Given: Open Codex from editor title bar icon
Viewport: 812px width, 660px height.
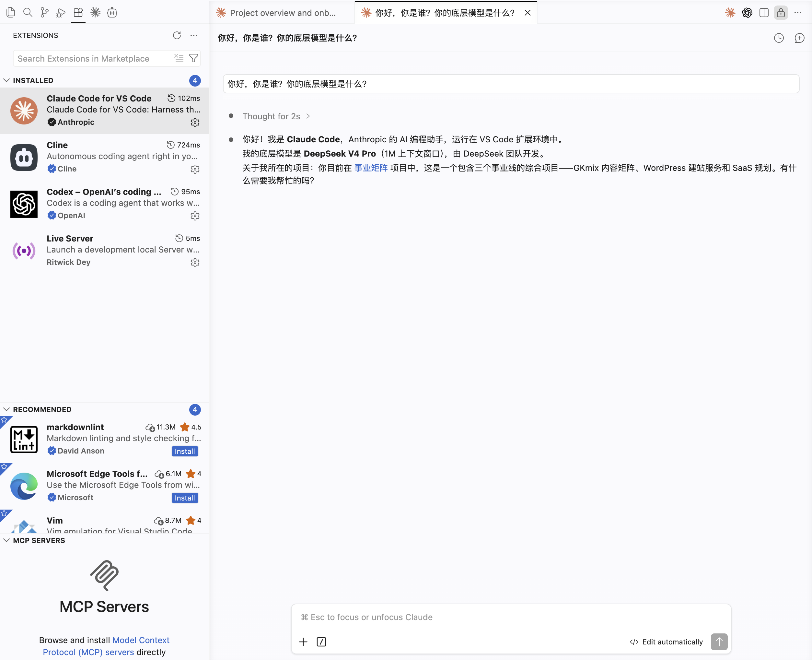Looking at the screenshot, I should click(747, 13).
